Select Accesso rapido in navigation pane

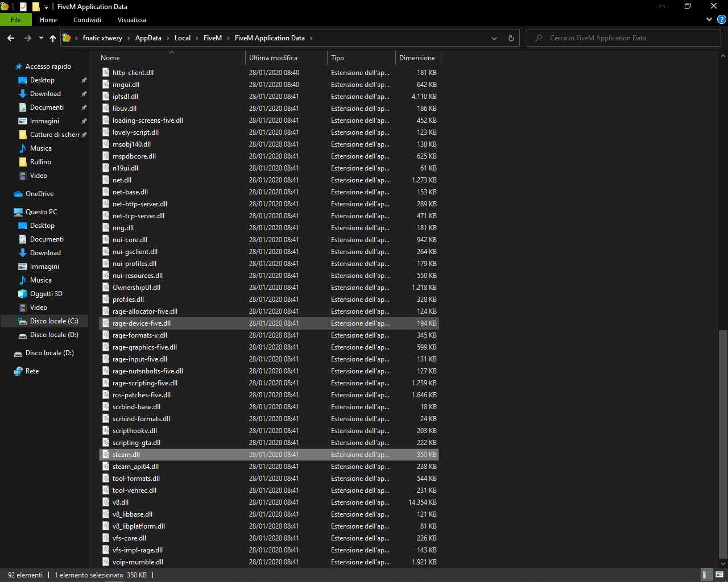click(x=48, y=66)
